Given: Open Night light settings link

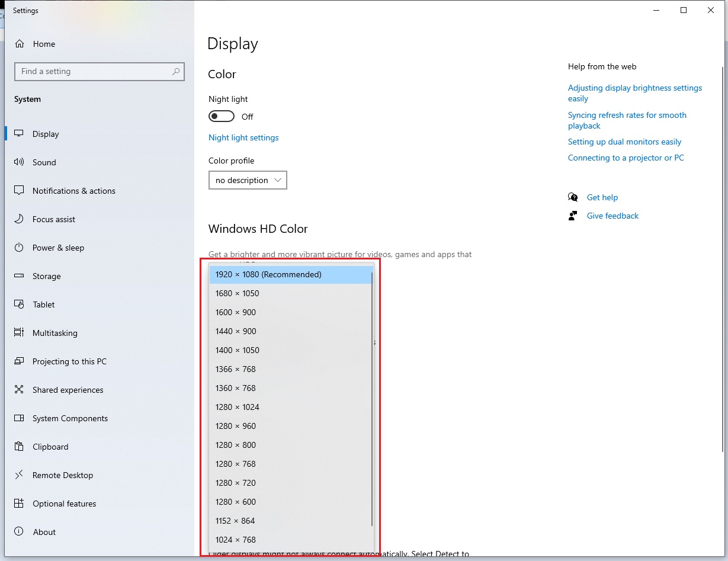Looking at the screenshot, I should [x=243, y=137].
